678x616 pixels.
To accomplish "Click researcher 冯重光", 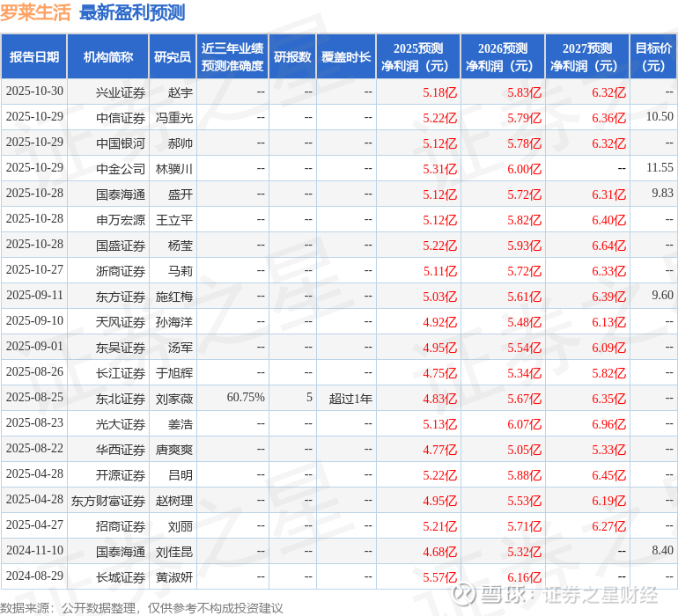I will [x=174, y=118].
